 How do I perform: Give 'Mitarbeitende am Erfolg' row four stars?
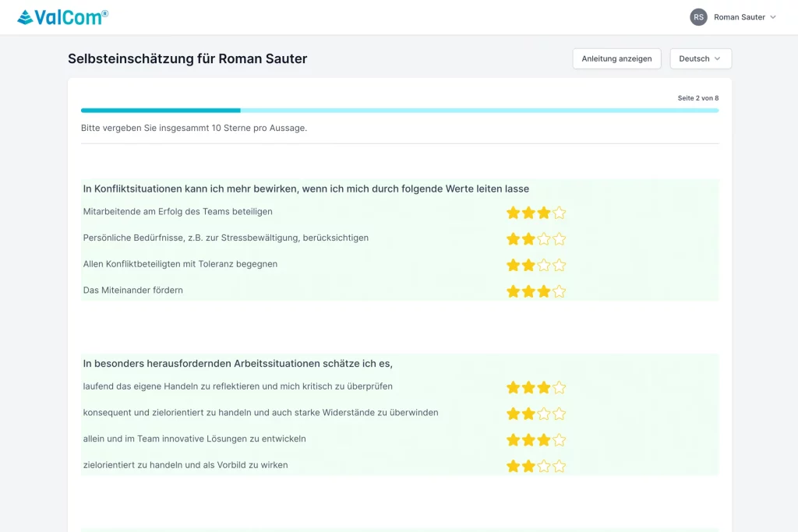559,213
